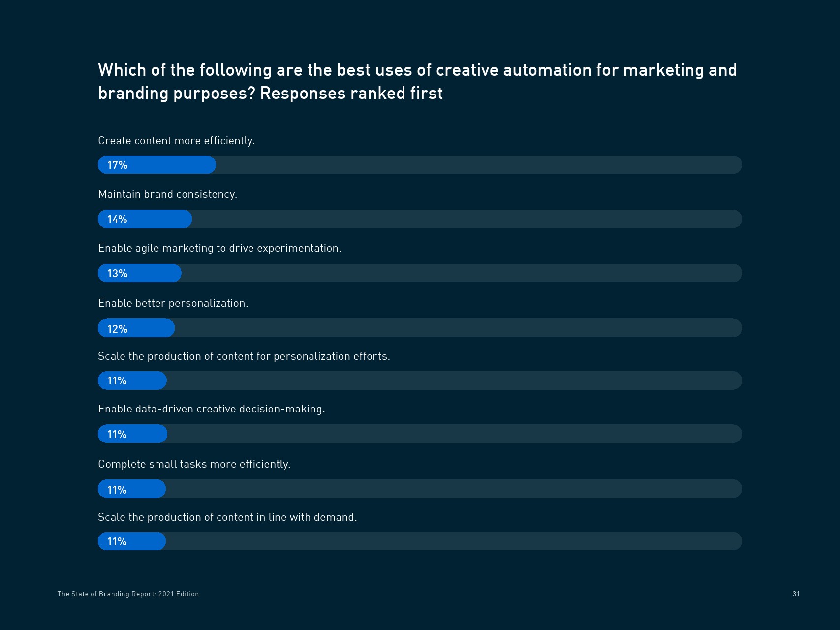Click the 'State of Branding Report: 2021 Edition' footer
This screenshot has width=840, height=630.
tap(128, 594)
